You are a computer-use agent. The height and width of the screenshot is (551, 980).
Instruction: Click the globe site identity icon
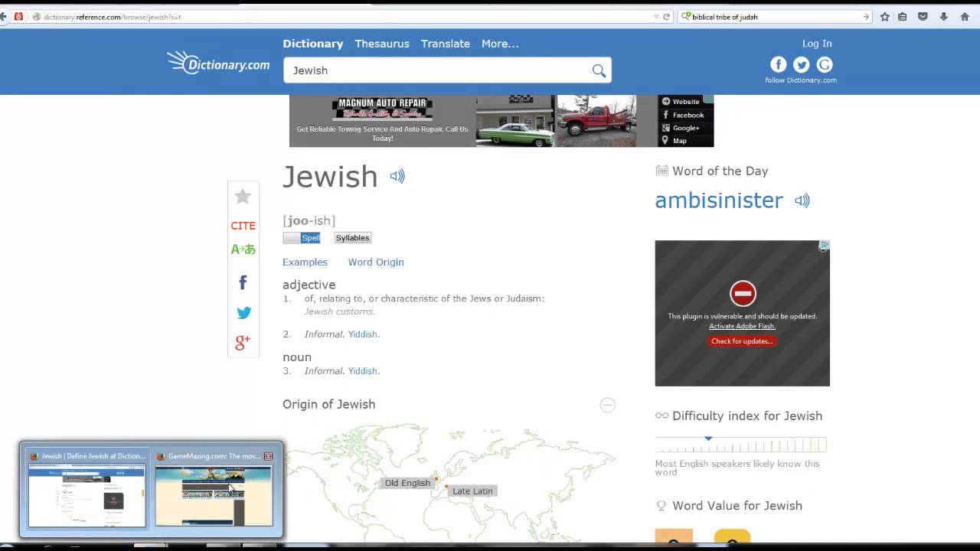(x=36, y=17)
